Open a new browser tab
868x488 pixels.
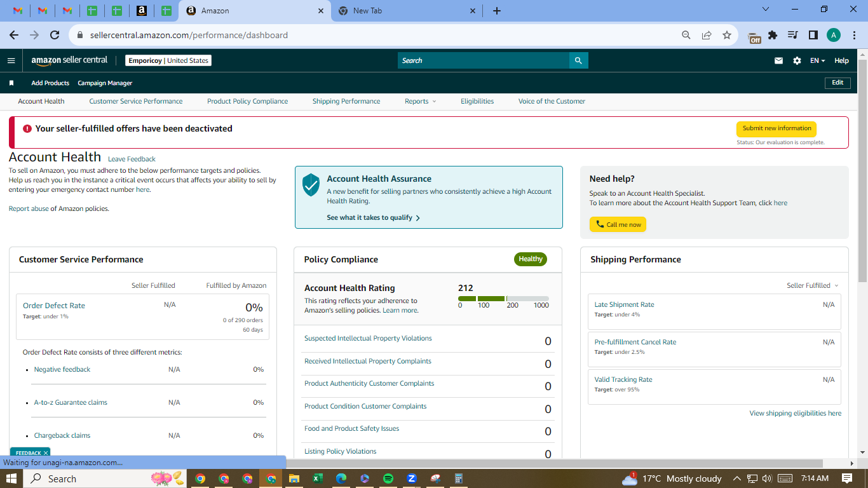tap(497, 11)
